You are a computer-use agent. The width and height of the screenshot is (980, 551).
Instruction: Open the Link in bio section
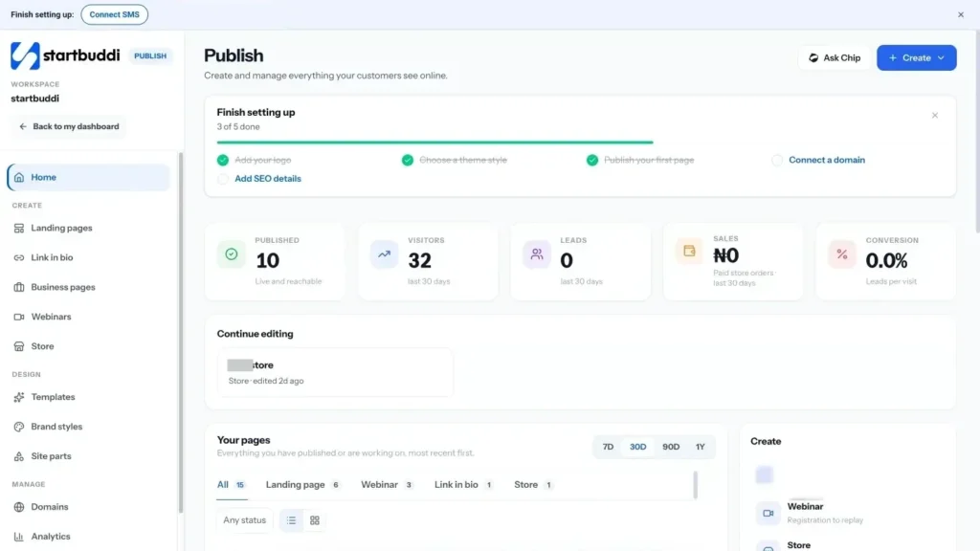(x=52, y=257)
